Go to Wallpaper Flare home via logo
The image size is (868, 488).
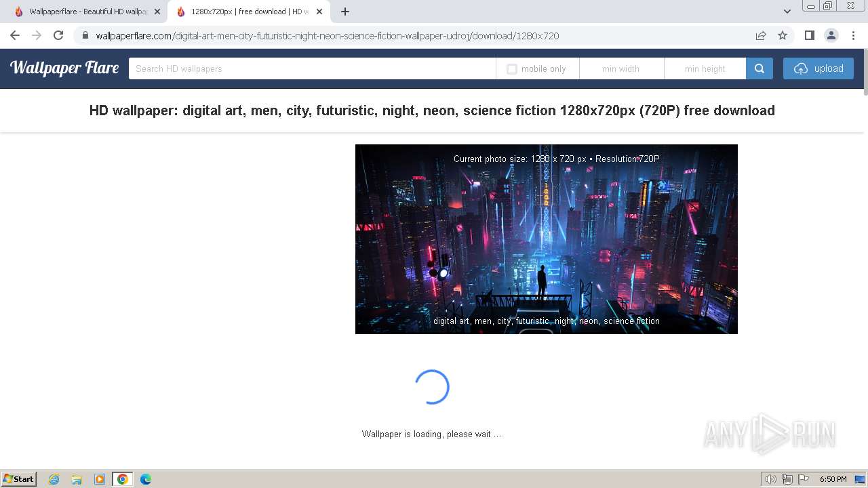point(64,68)
